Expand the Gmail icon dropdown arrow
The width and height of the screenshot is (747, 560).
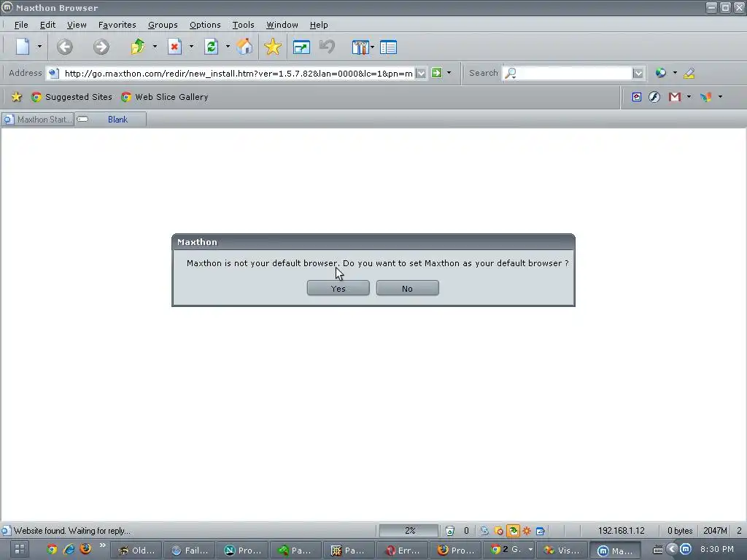point(689,97)
